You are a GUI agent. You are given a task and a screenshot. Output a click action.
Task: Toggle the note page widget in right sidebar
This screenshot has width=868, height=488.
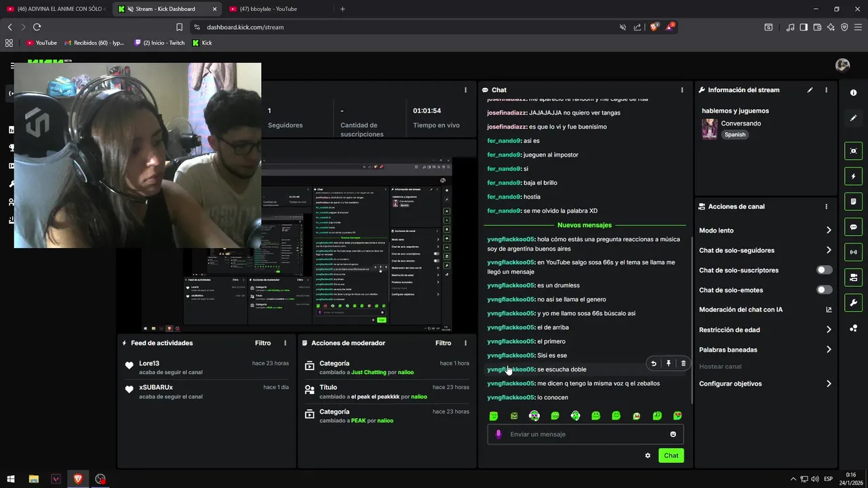[x=853, y=201]
